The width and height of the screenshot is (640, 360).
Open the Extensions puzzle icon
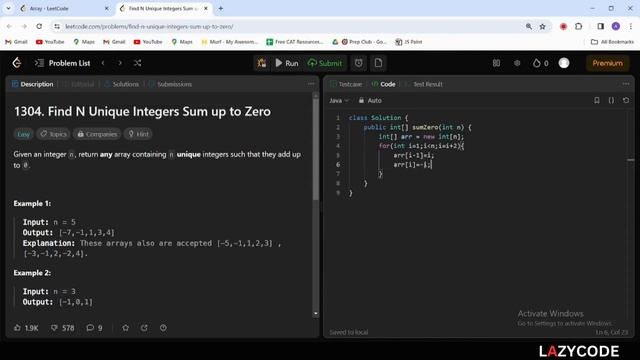[578, 26]
